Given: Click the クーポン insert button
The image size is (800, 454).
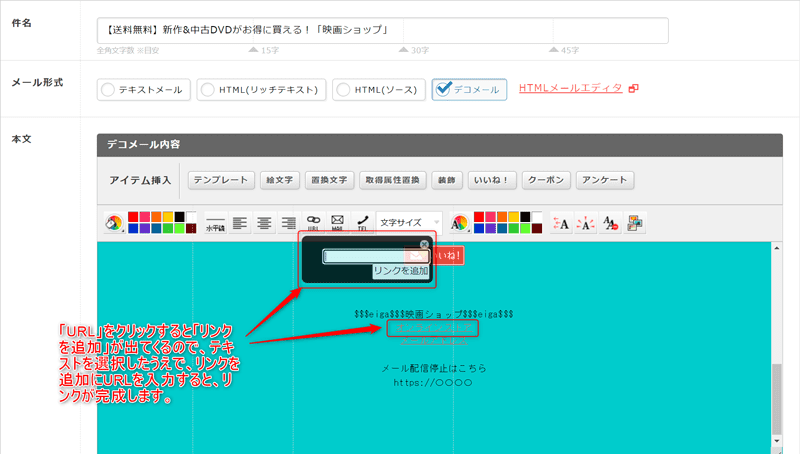Looking at the screenshot, I should (546, 180).
